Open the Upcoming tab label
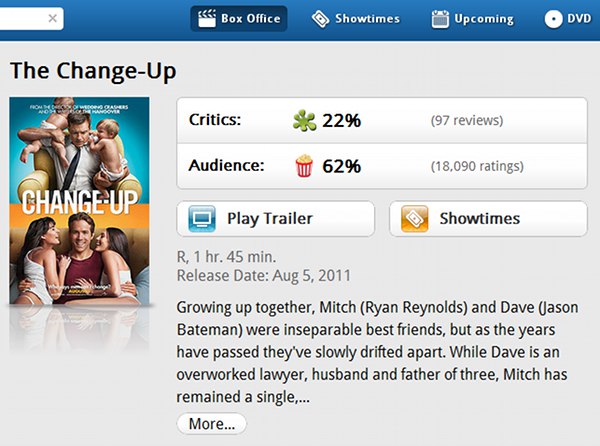600x446 pixels. pyautogui.click(x=483, y=19)
